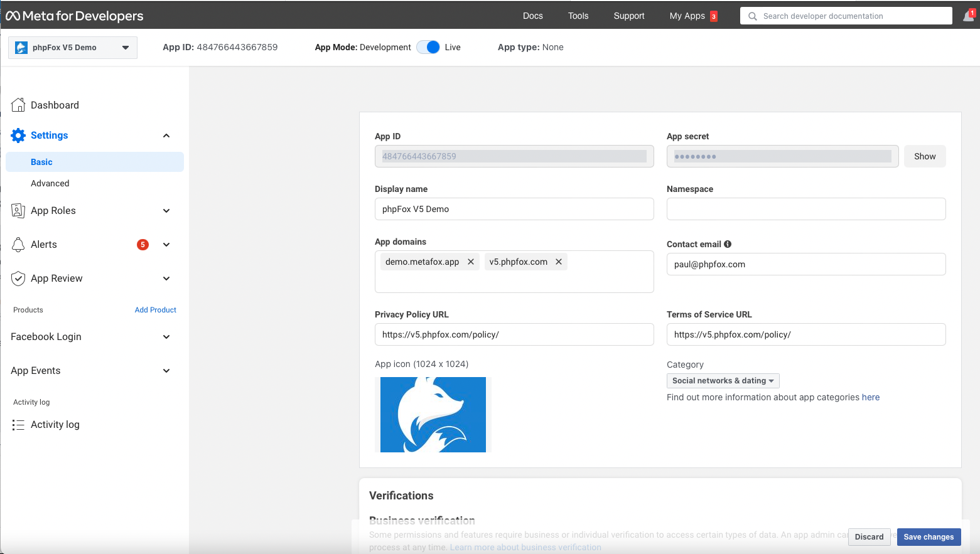This screenshot has height=554, width=980.
Task: Click the Meta for Developers logo
Action: tap(75, 16)
